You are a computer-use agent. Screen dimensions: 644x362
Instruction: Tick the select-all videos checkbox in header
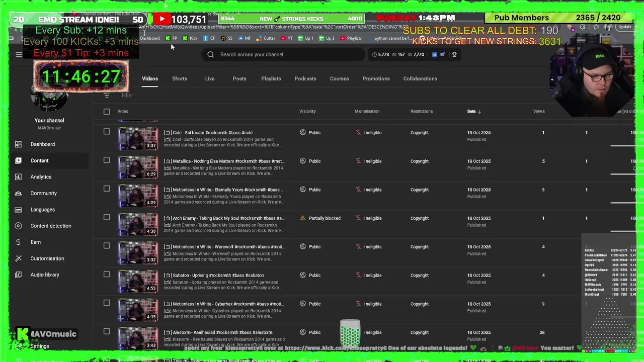107,111
